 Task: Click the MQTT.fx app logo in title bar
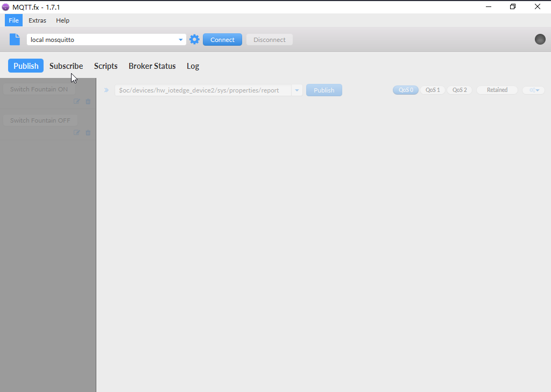pyautogui.click(x=5, y=7)
